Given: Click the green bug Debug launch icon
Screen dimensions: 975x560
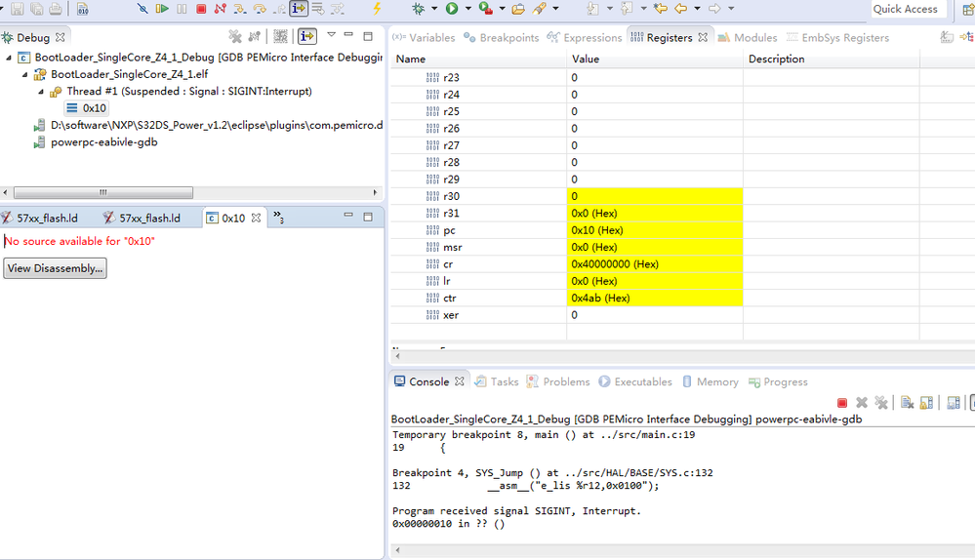Looking at the screenshot, I should (x=419, y=9).
